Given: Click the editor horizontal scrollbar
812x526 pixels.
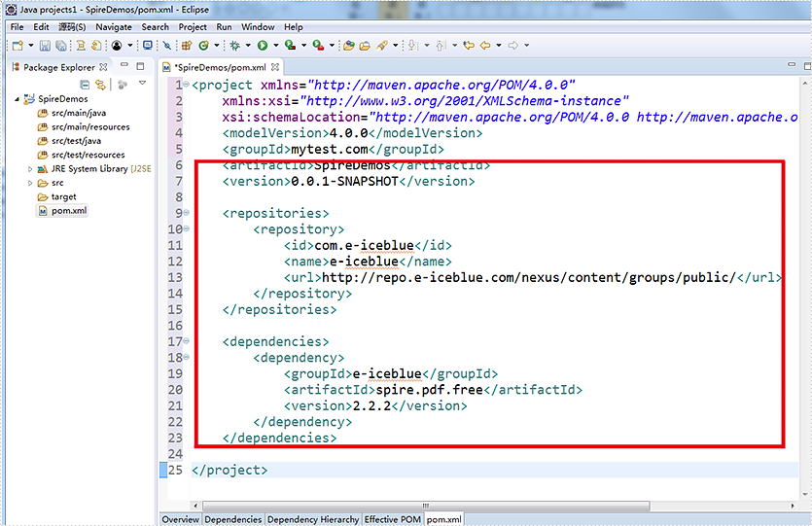Looking at the screenshot, I should pyautogui.click(x=426, y=506).
